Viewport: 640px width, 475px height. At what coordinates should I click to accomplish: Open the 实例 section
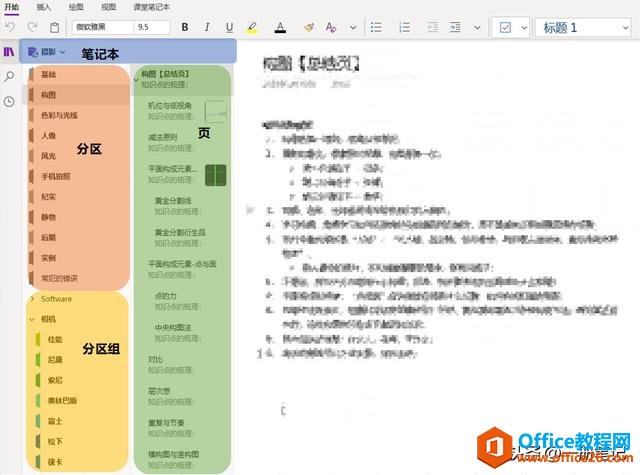(80, 258)
